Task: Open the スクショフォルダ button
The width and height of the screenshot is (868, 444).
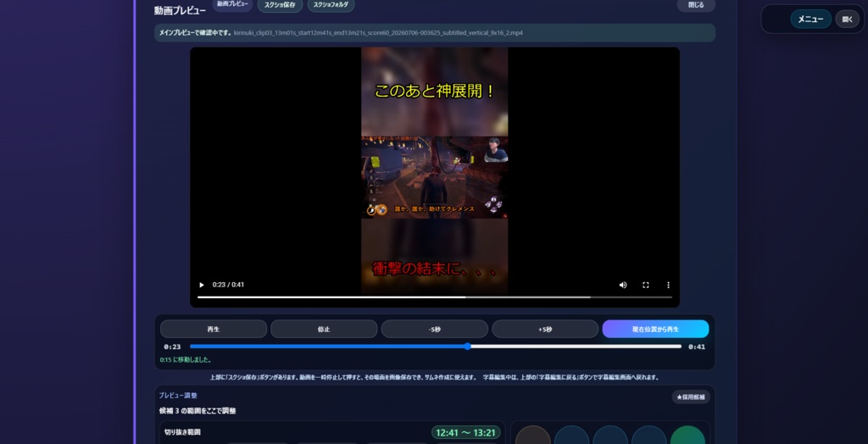Action: [331, 4]
